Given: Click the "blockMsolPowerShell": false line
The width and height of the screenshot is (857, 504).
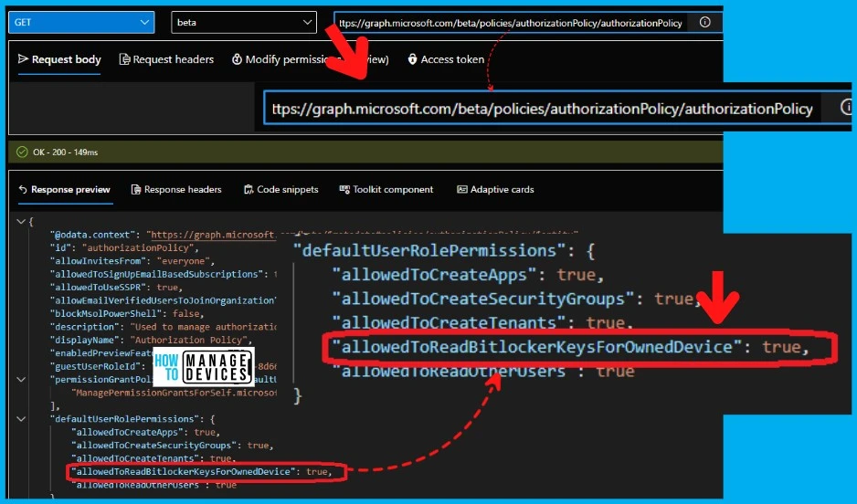Looking at the screenshot, I should point(127,313).
